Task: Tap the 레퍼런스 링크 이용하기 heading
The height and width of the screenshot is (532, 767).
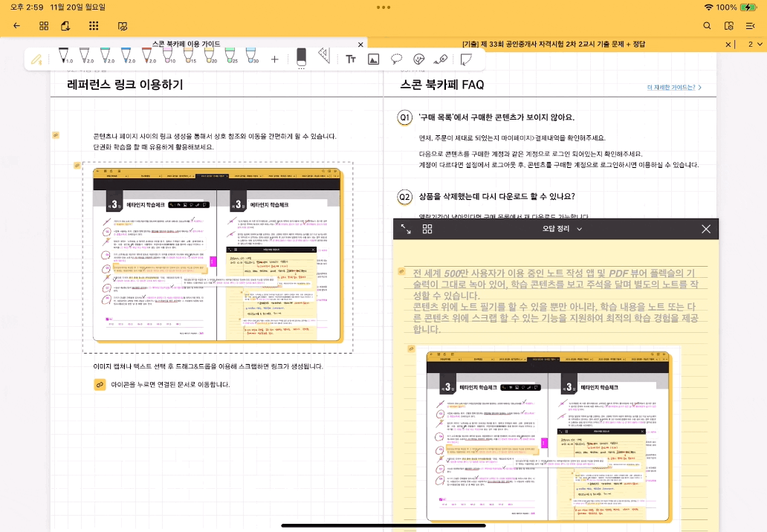Action: point(125,85)
